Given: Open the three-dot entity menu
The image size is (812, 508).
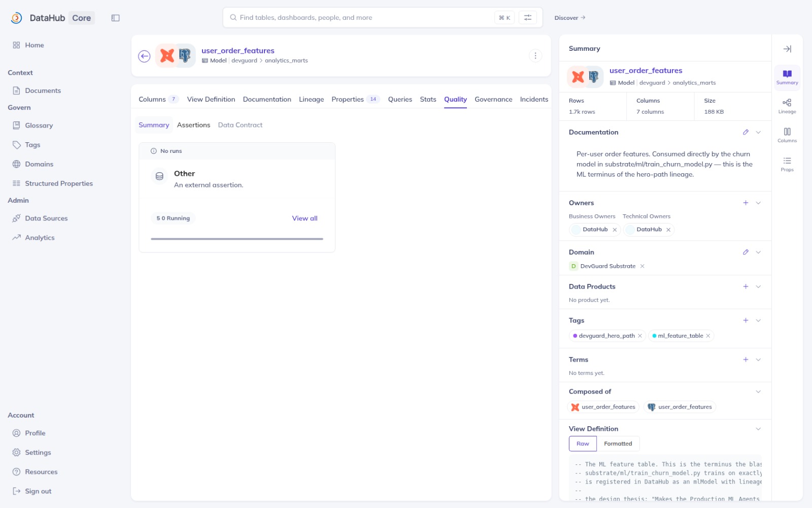Looking at the screenshot, I should [535, 56].
